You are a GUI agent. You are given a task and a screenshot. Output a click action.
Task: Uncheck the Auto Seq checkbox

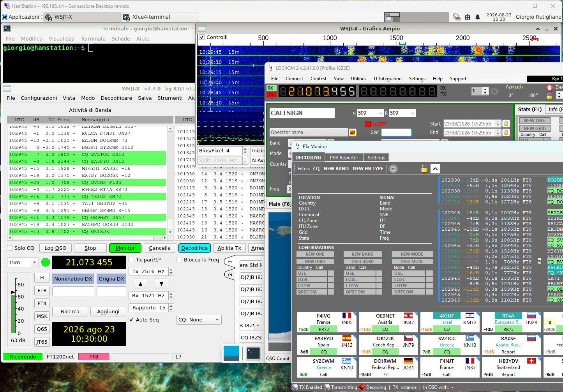(131, 320)
